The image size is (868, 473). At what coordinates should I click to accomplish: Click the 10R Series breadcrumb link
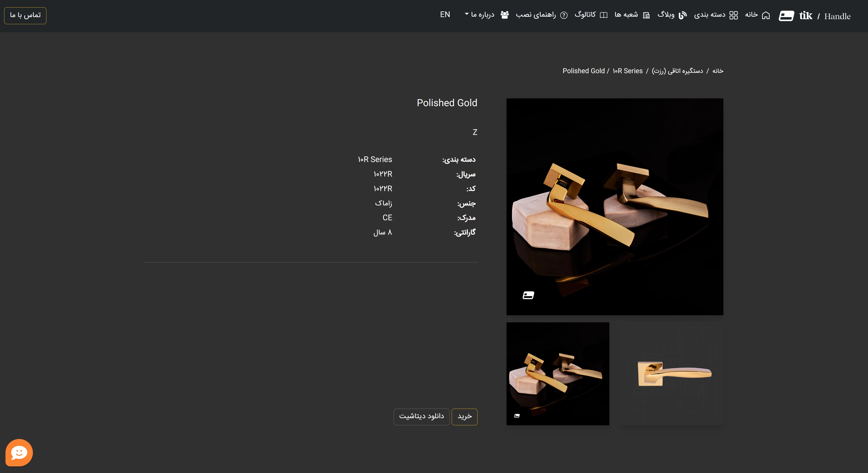[x=627, y=71]
